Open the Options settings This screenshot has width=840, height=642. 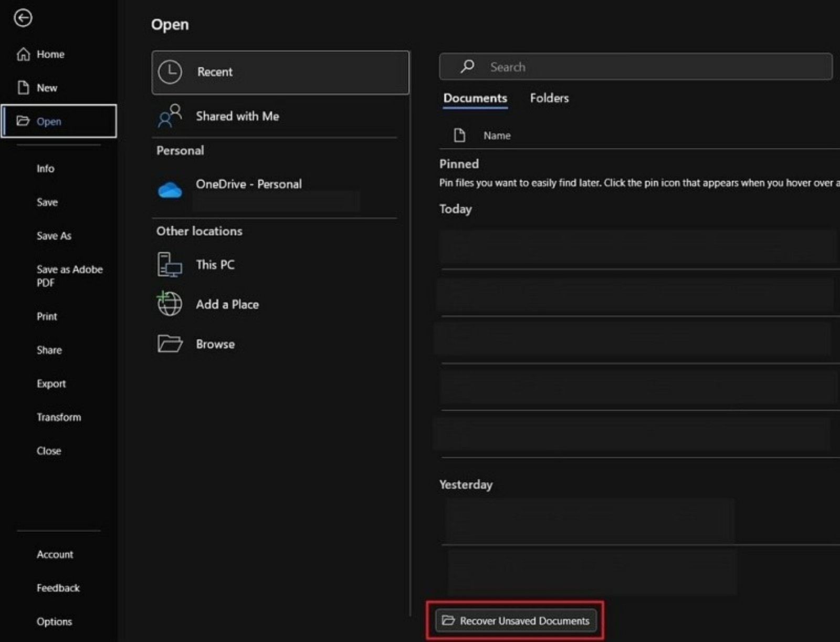[54, 622]
